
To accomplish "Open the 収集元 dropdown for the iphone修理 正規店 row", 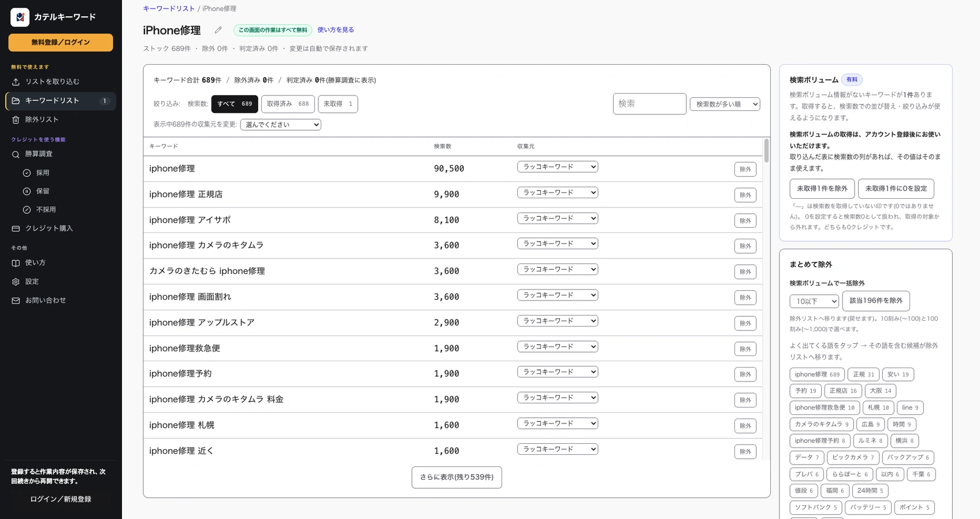I will pos(558,192).
